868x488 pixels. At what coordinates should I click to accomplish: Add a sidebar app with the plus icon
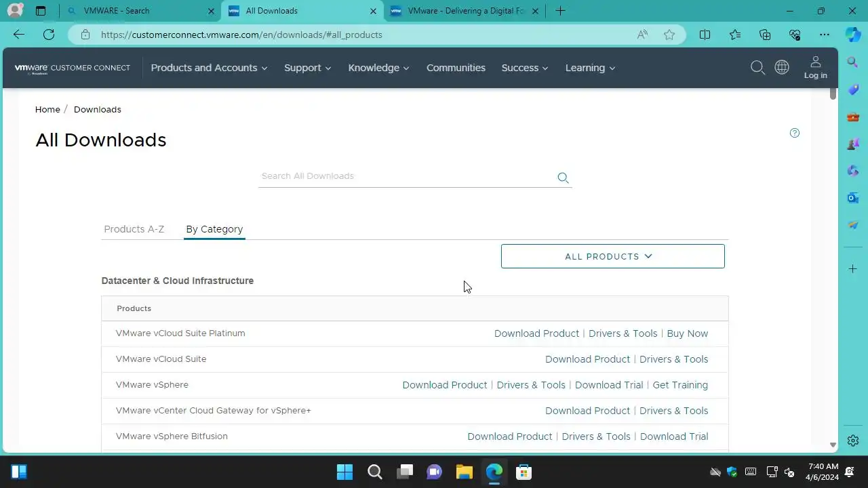853,269
